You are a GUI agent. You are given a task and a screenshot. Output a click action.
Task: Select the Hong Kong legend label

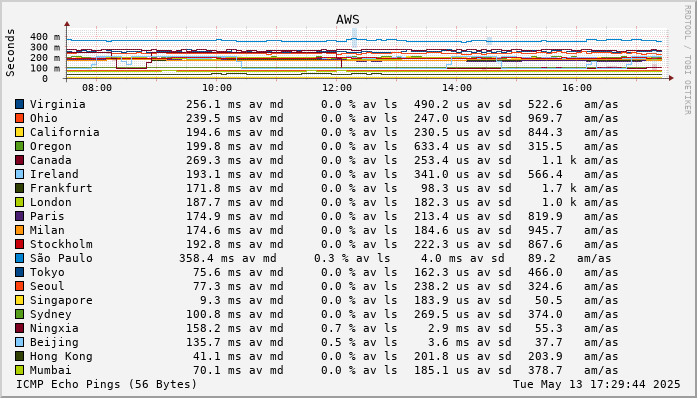[x=61, y=357]
